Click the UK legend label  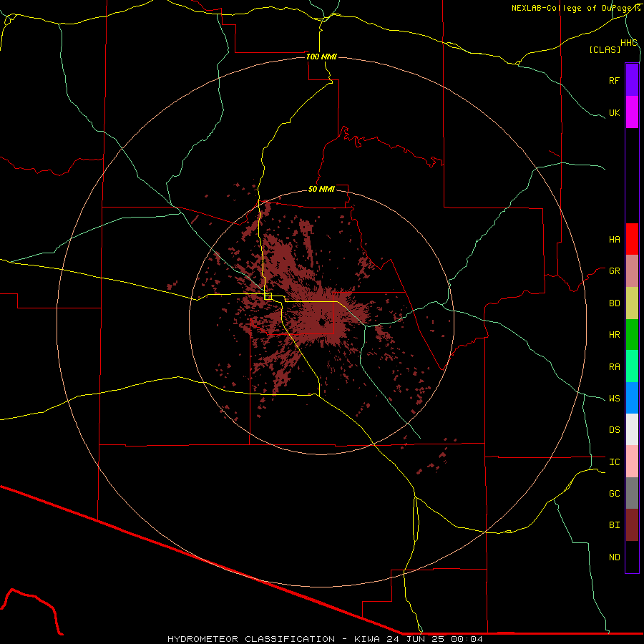(615, 112)
